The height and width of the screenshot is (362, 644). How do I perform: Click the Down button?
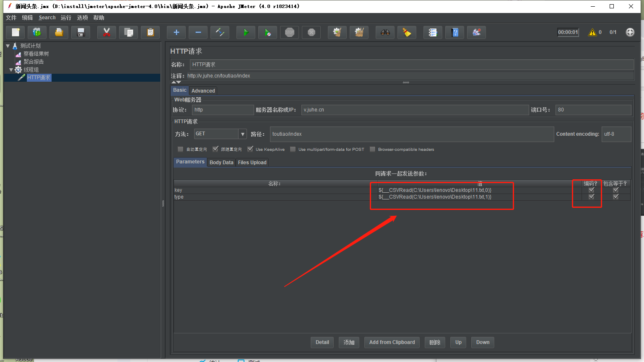(x=483, y=342)
